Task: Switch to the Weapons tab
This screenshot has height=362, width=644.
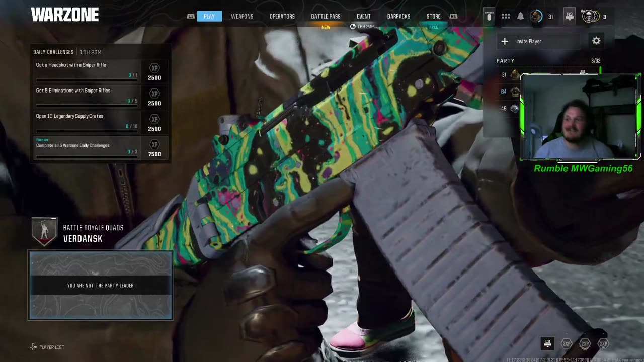Action: click(242, 16)
